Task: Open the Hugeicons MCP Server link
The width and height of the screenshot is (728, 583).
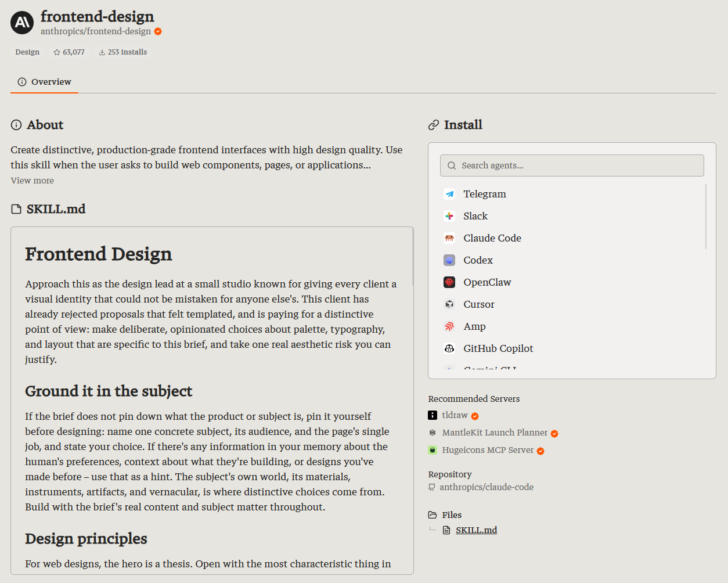Action: [x=488, y=450]
